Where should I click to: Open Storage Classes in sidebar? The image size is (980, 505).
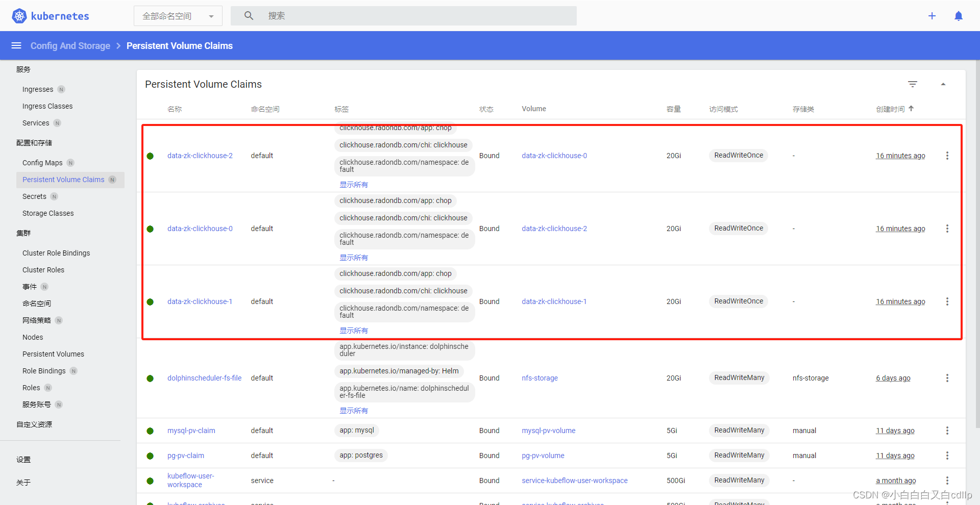(48, 213)
